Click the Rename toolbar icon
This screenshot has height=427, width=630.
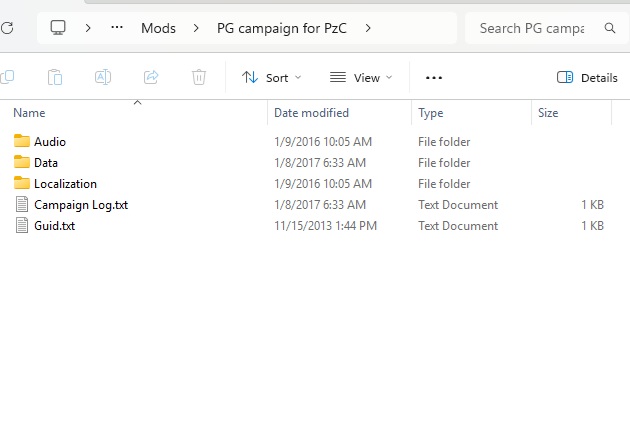tap(103, 77)
